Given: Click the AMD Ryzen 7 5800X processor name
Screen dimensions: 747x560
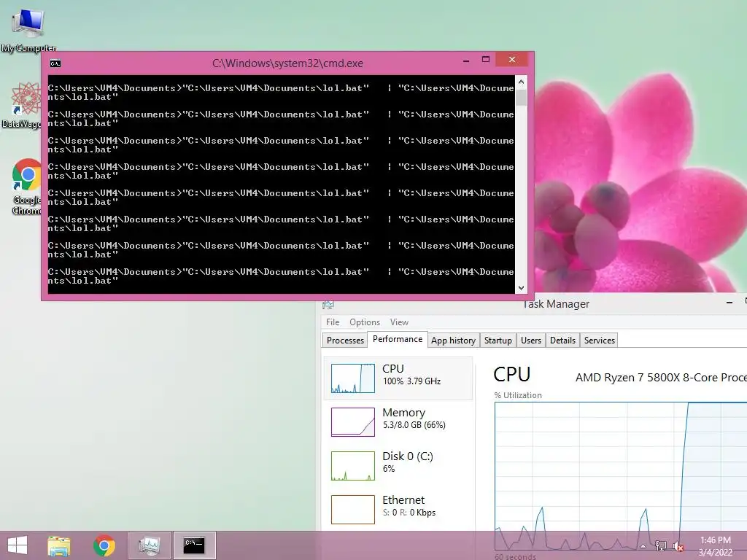Looking at the screenshot, I should coord(661,378).
